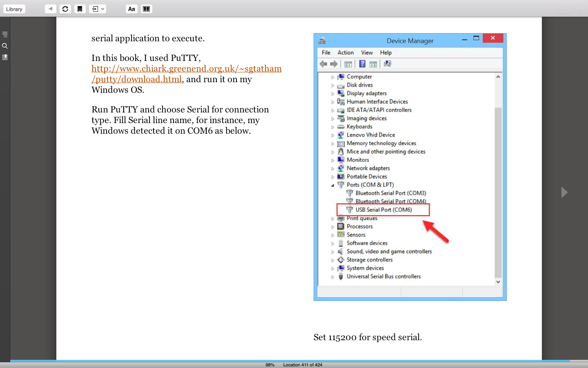This screenshot has width=588, height=368.
Task: Click Action menu in pictured Device Manager
Action: pos(345,52)
